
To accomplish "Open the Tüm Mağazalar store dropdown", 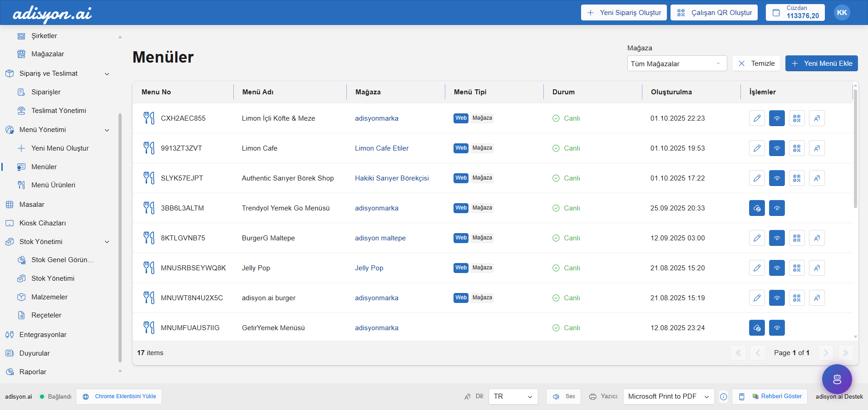I will point(676,63).
